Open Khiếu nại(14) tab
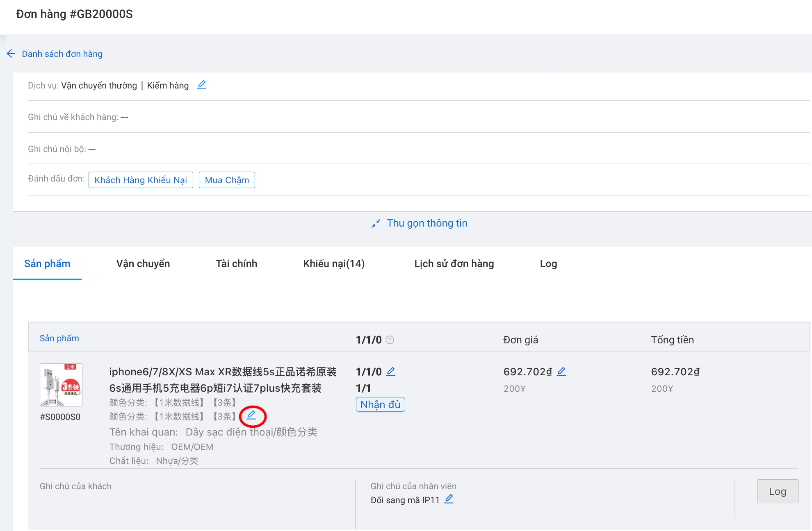Viewport: 812px width, 531px height. (x=333, y=264)
